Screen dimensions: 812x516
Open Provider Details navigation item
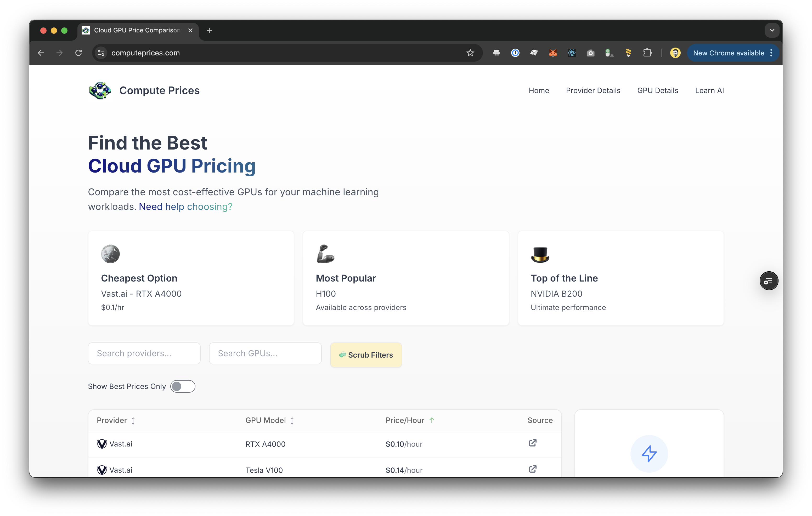pos(593,90)
